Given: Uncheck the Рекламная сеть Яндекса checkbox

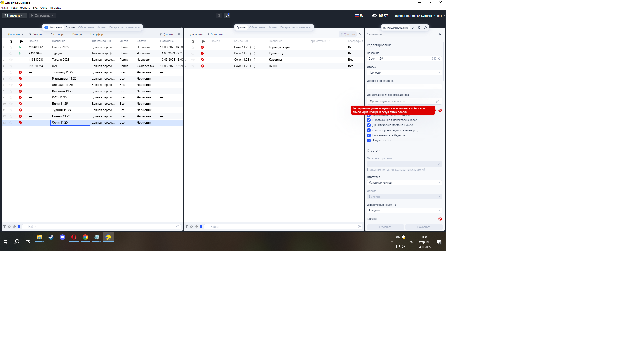Looking at the screenshot, I should tap(368, 135).
